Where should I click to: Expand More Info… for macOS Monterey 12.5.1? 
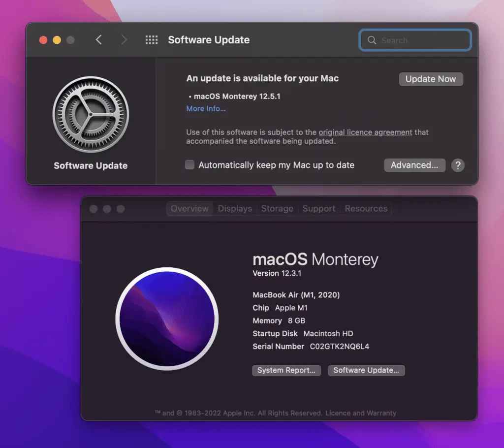(x=206, y=109)
